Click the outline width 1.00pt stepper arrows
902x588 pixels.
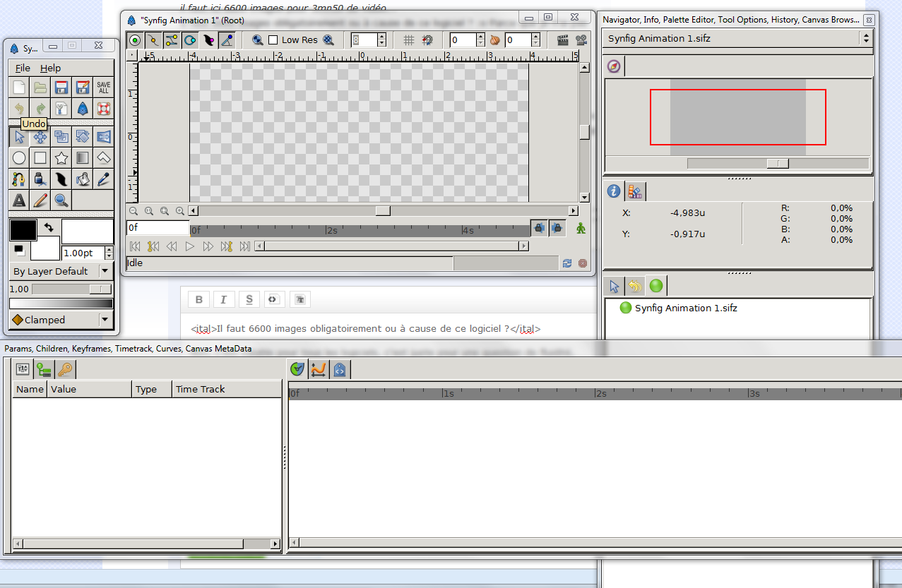109,253
